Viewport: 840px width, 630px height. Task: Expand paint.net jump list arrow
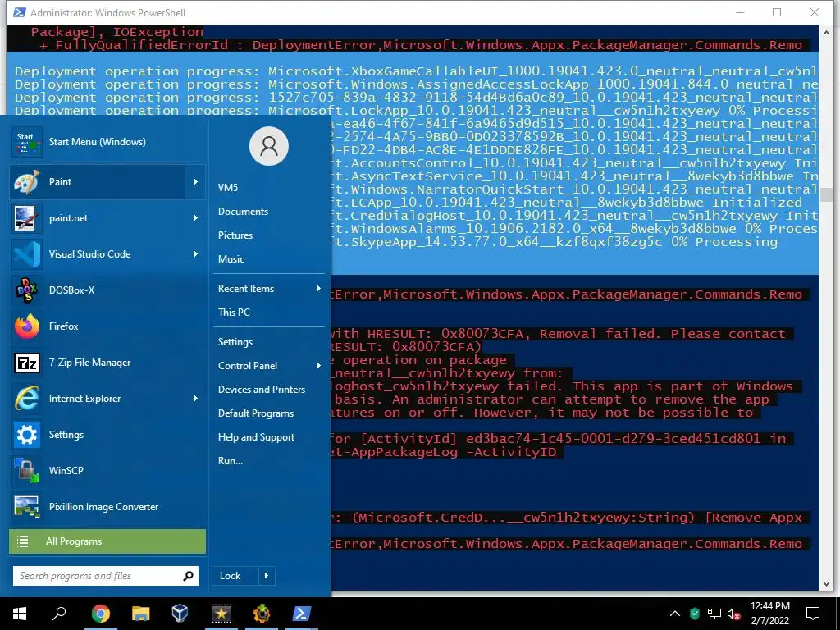(196, 218)
